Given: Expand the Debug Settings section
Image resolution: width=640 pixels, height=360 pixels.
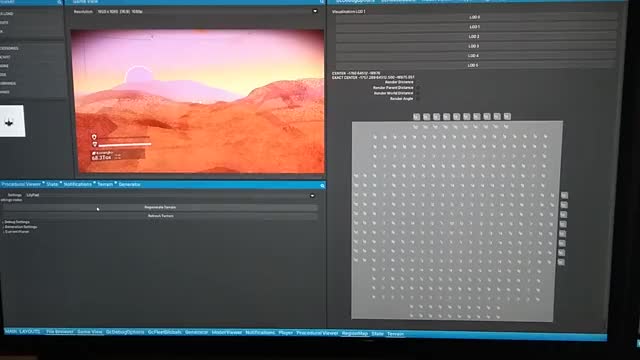Looking at the screenshot, I should click(x=17, y=222).
